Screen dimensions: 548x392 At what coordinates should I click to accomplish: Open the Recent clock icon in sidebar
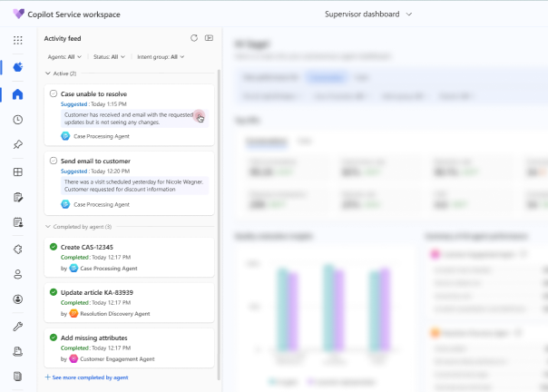tap(18, 120)
